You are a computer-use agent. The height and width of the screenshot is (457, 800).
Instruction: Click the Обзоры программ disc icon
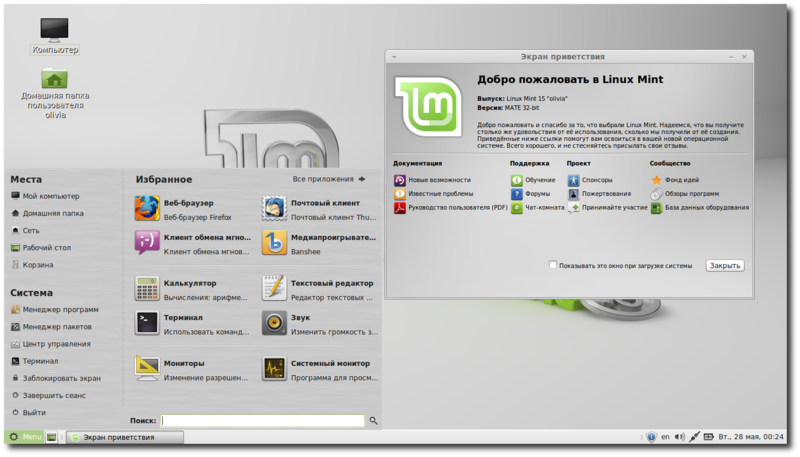tap(657, 194)
